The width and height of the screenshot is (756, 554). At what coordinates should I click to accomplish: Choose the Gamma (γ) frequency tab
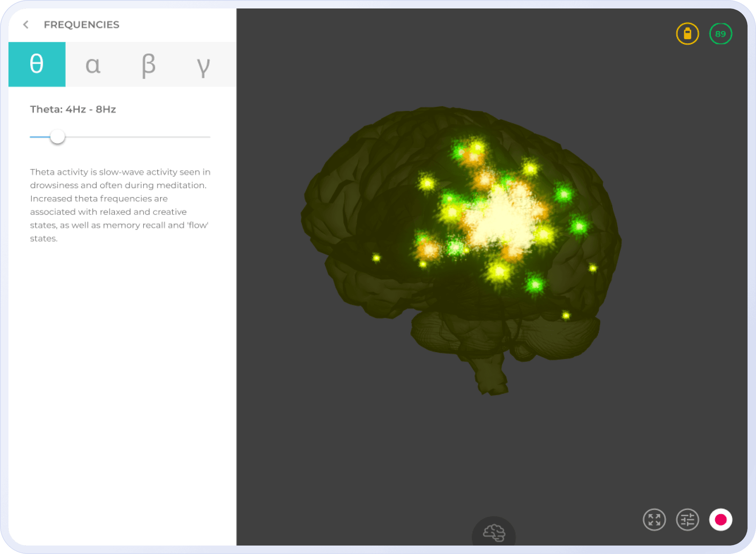coord(203,64)
